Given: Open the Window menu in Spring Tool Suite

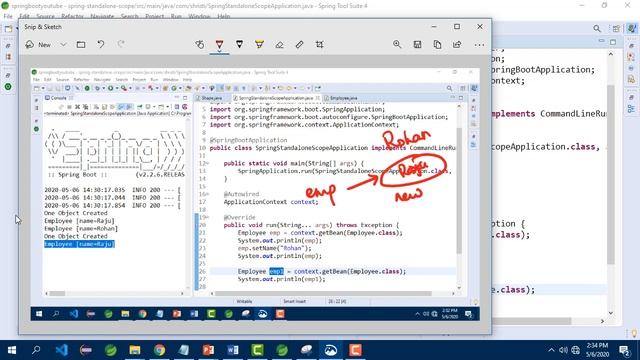Looking at the screenshot, I should (199, 16).
